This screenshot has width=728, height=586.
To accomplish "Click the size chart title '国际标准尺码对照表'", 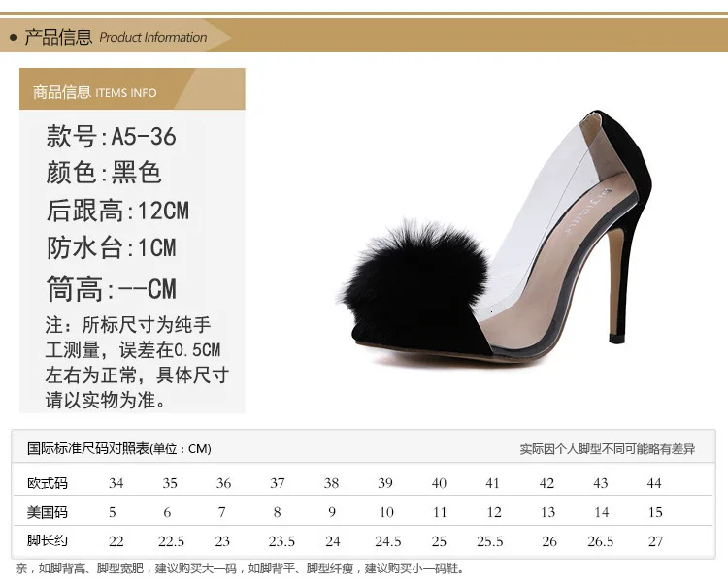I will point(88,448).
